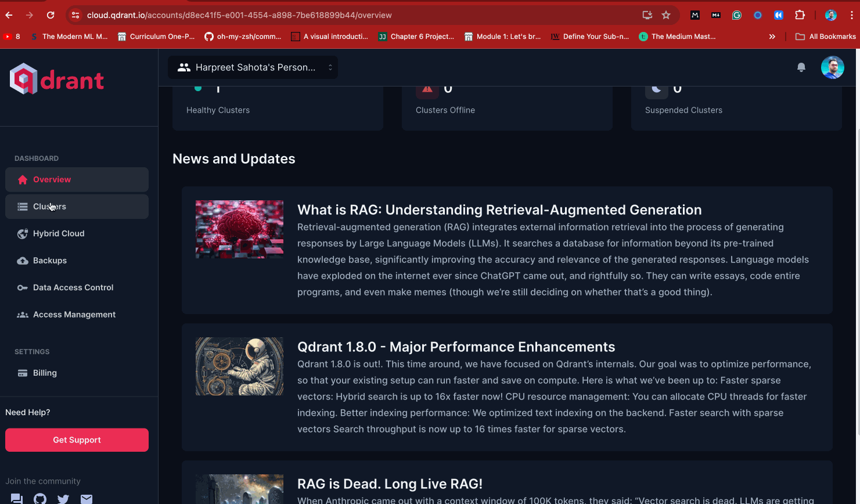Open the Chrome profile avatar

click(x=831, y=15)
